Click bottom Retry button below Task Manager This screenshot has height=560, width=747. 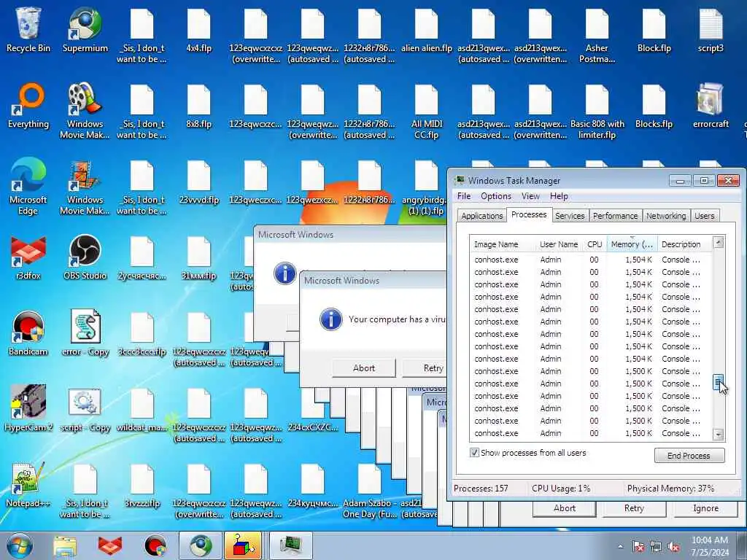(634, 508)
